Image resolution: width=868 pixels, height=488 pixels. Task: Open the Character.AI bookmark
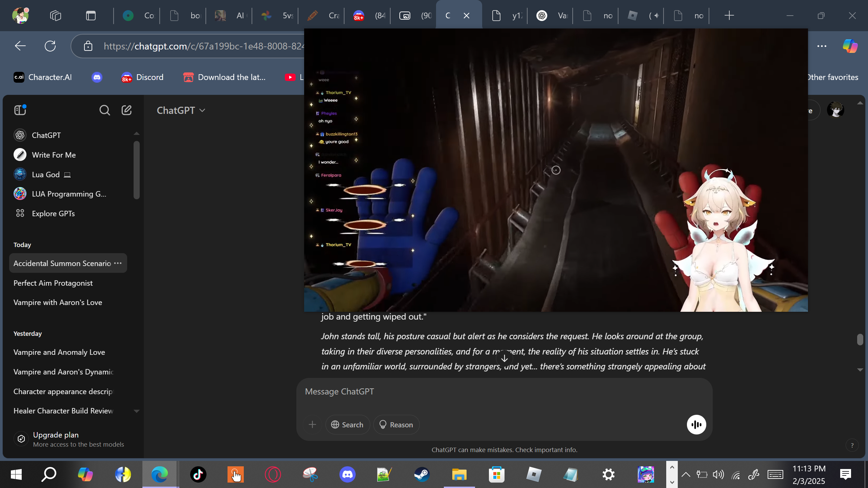coord(43,77)
